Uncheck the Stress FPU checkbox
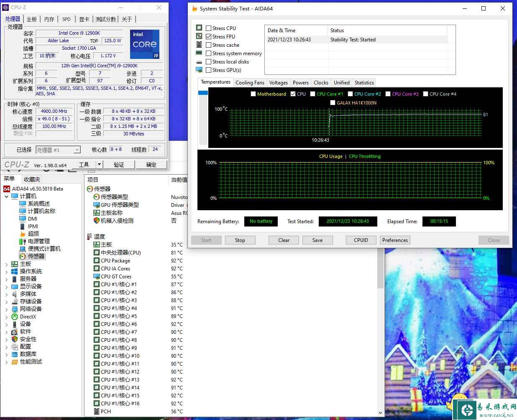 point(208,36)
